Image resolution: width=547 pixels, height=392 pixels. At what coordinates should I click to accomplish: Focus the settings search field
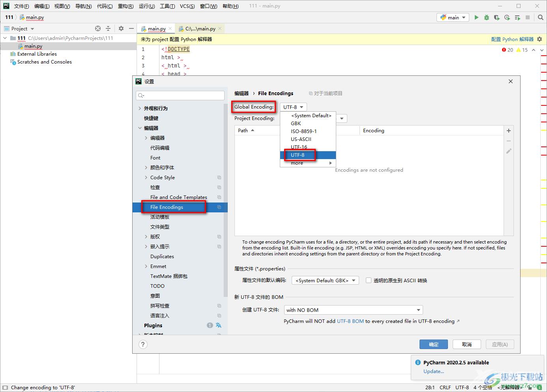coord(180,96)
